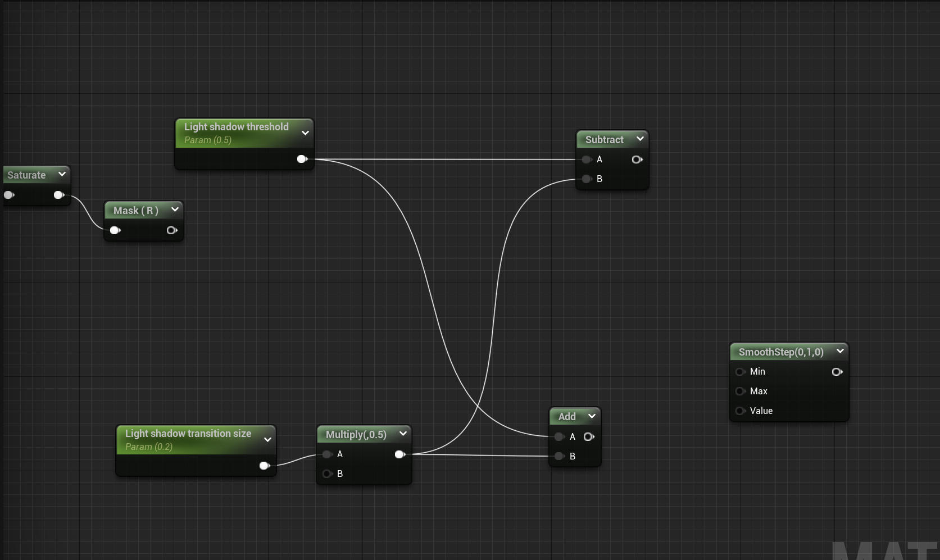Select the Subtract node title
The width and height of the screenshot is (940, 560).
click(x=605, y=140)
